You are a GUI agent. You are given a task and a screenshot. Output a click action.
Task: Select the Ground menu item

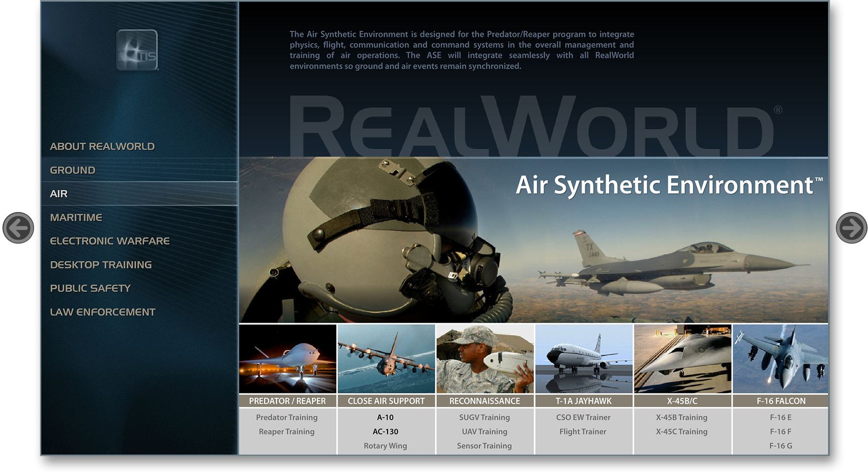click(73, 170)
